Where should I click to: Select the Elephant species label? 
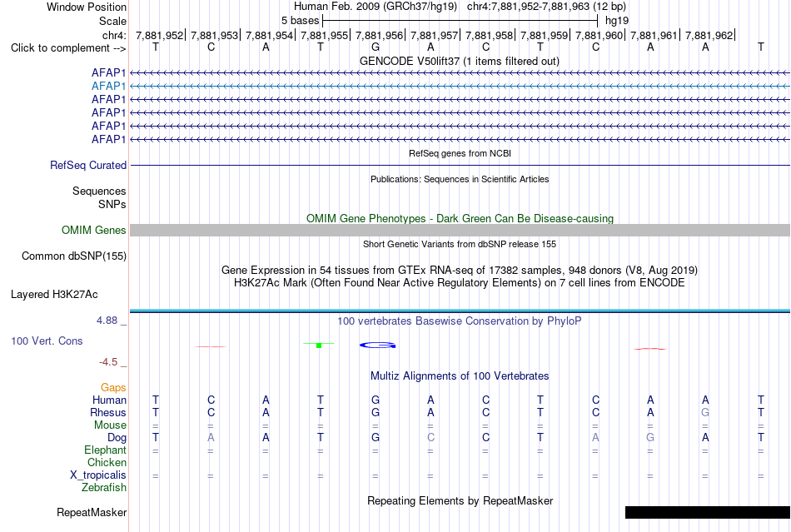pyautogui.click(x=105, y=450)
